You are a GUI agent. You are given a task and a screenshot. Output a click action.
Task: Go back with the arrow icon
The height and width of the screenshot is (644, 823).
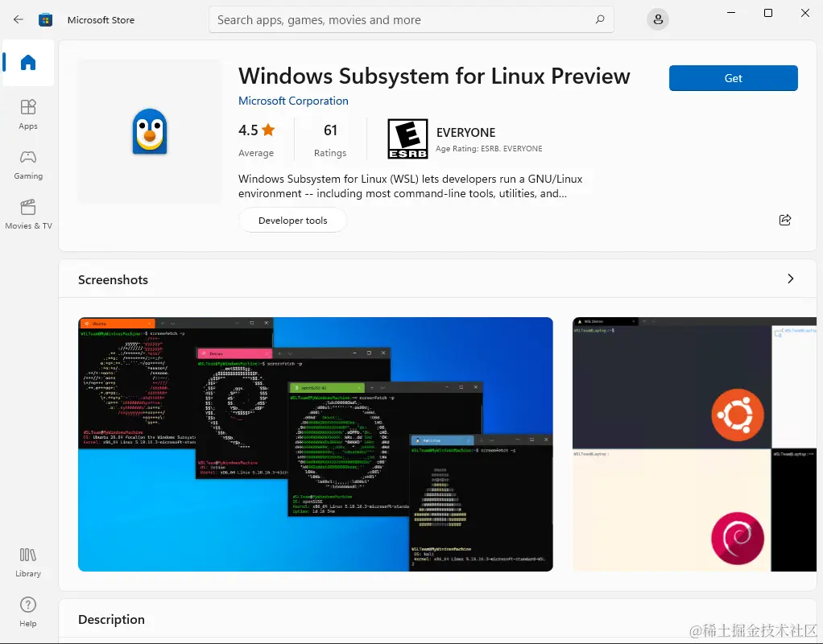19,19
